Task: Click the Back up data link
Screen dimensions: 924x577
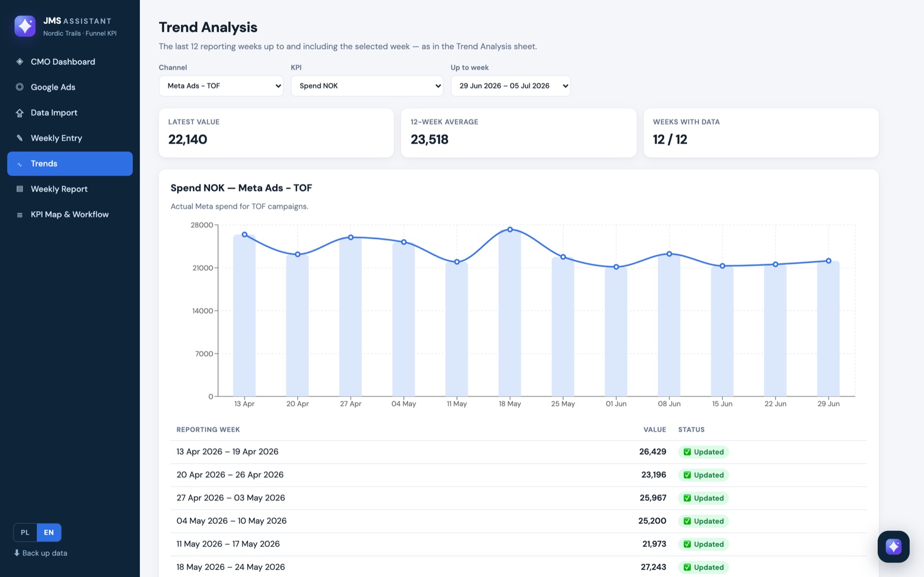Action: (x=41, y=553)
